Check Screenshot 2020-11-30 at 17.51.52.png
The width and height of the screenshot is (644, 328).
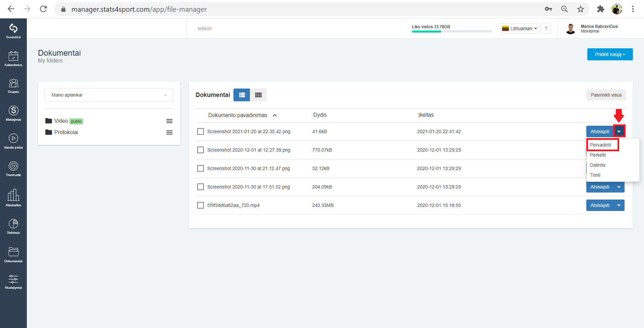(x=201, y=187)
